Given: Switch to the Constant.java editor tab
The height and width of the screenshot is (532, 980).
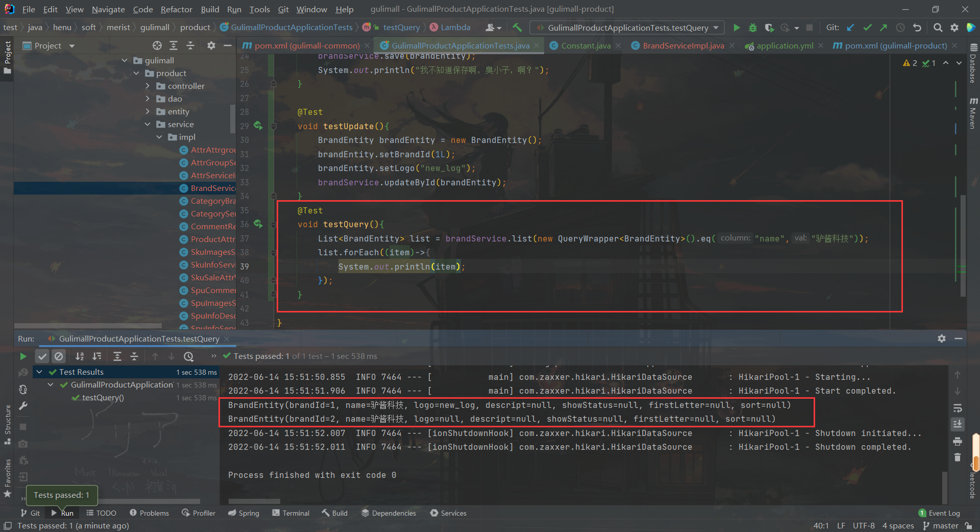Looking at the screenshot, I should (585, 46).
